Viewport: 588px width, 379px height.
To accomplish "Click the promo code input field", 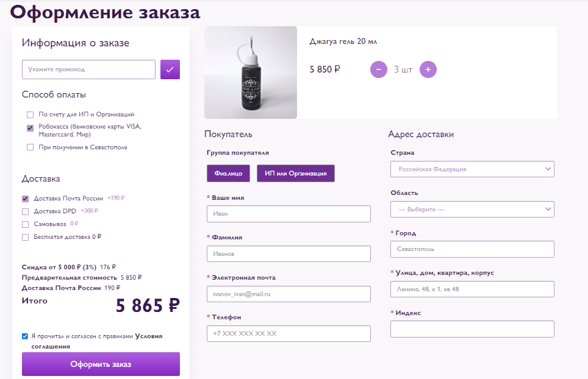I will 89,69.
